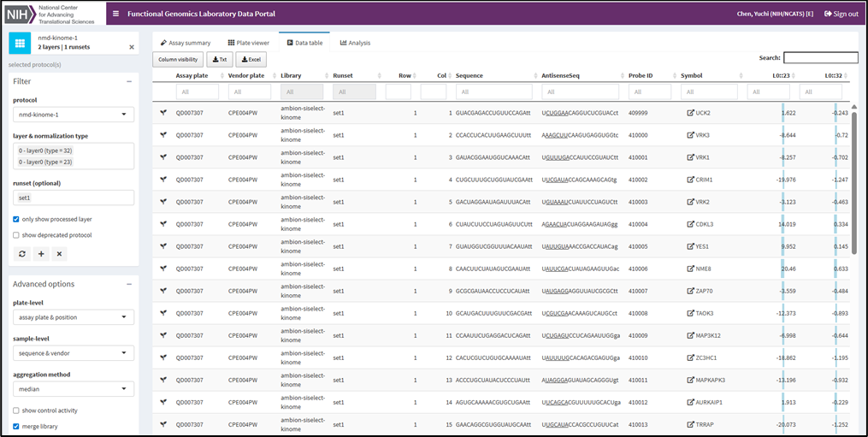
Task: Switch to the Analysis tab
Action: (x=355, y=43)
